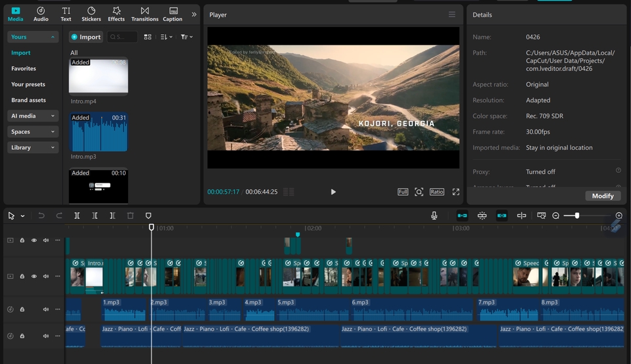The image size is (631, 364).
Task: Show more tabs with double chevron
Action: 194,14
